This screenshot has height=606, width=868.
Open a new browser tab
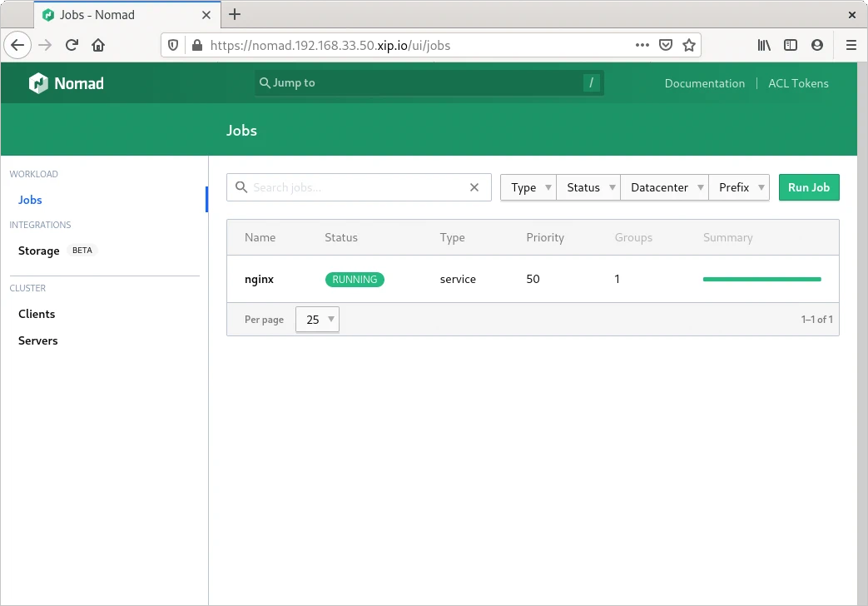235,14
